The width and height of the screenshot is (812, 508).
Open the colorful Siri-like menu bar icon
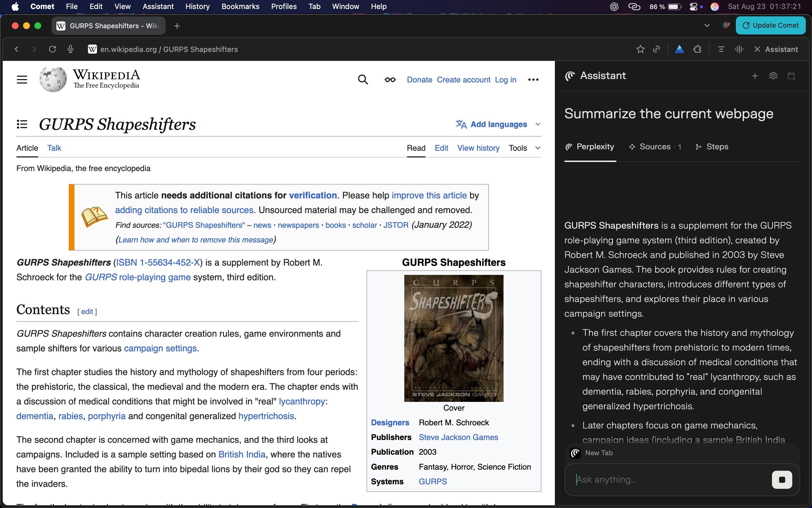pyautogui.click(x=715, y=6)
